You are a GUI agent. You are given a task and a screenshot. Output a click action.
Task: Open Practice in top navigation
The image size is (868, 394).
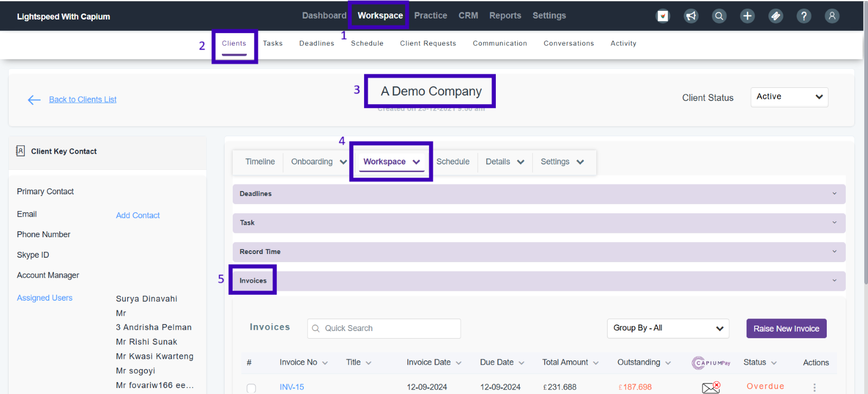pos(431,16)
